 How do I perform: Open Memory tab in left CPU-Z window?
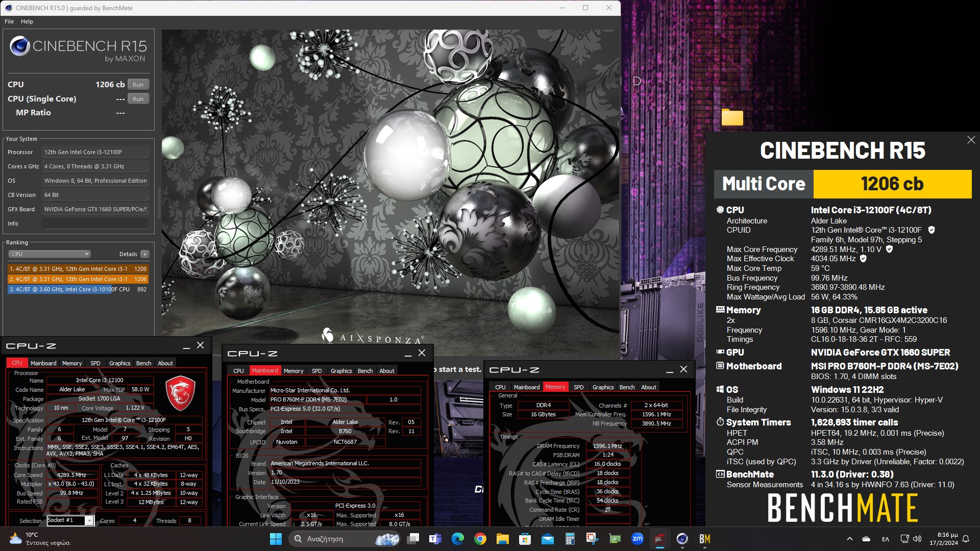point(72,363)
